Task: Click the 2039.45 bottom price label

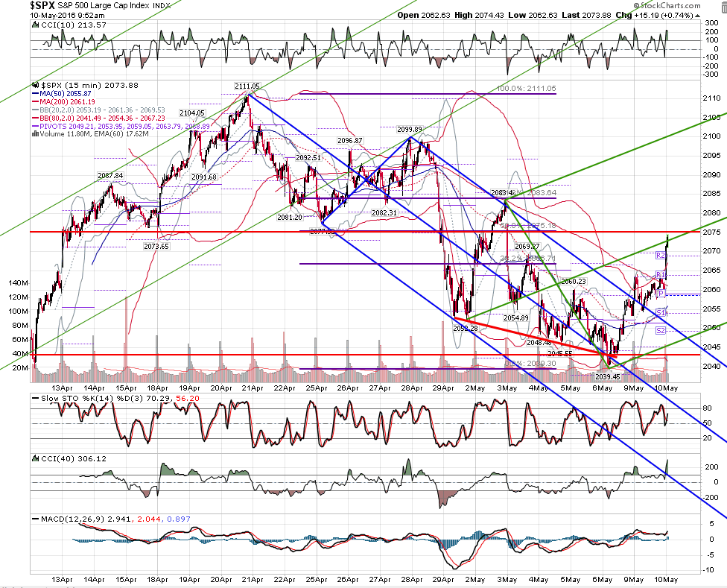Action: coord(607,376)
